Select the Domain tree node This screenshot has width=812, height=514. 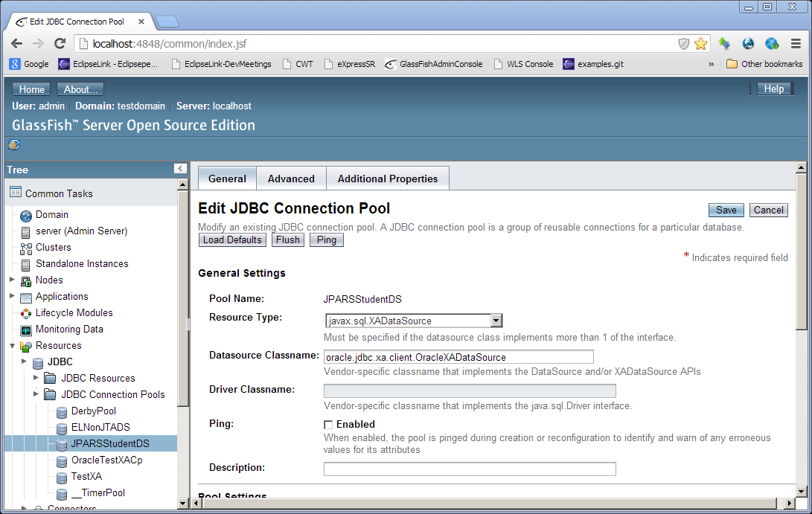click(x=52, y=214)
